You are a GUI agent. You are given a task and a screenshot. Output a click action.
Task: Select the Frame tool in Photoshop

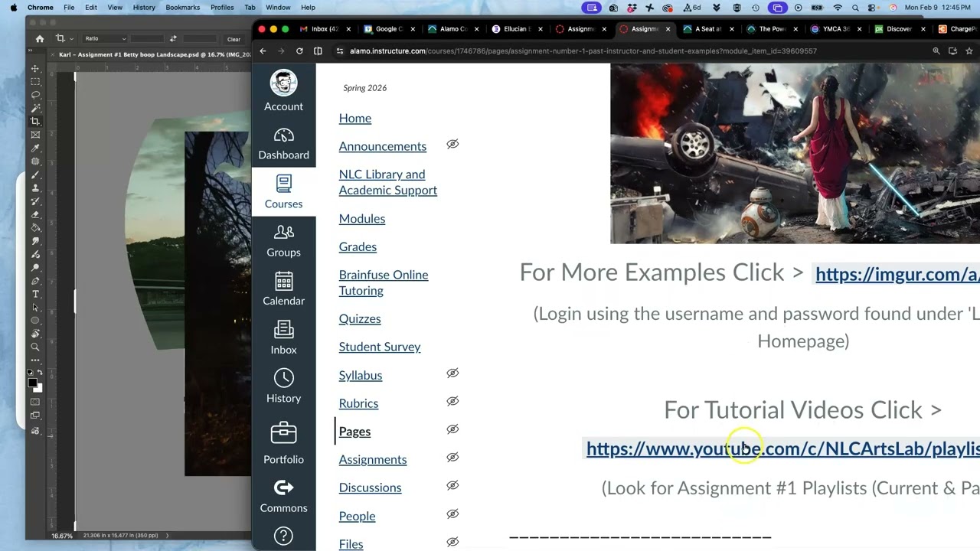tap(35, 134)
